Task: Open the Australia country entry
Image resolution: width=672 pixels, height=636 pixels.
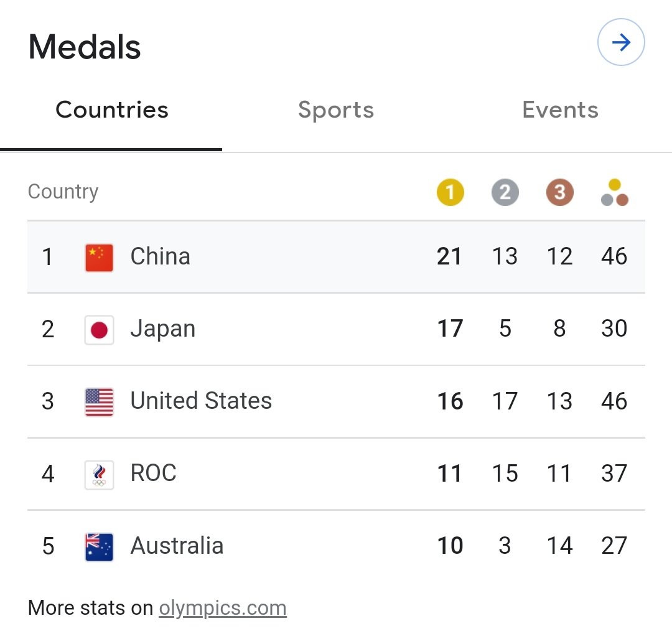Action: 177,546
